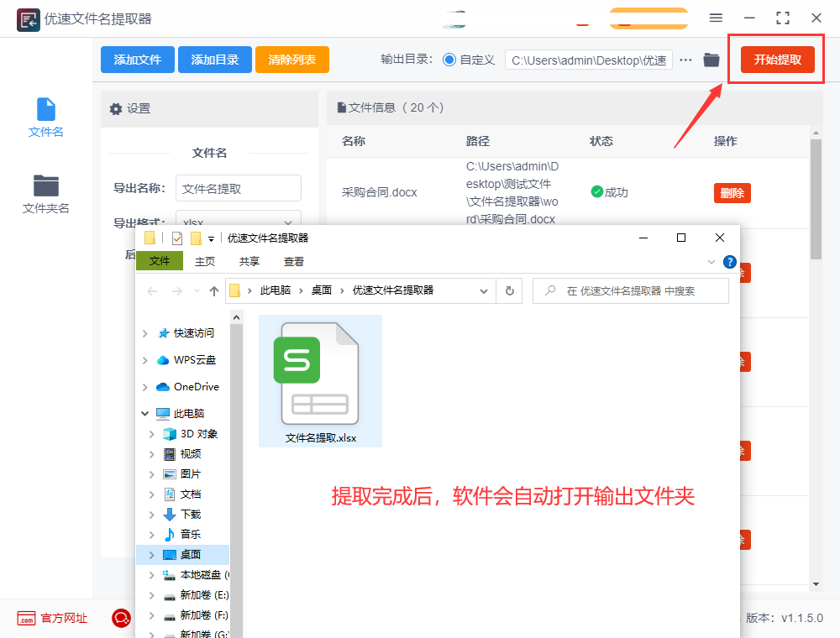Open the 导出格式 xlsx dropdown

pos(239,219)
